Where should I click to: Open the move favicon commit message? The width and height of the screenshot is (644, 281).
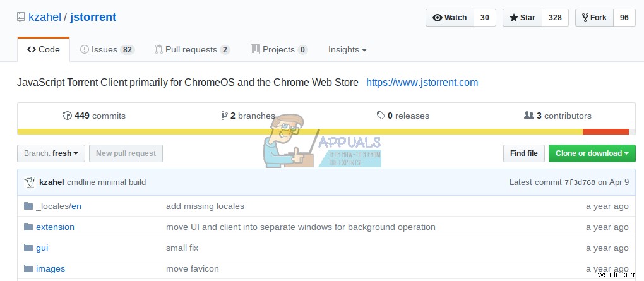pyautogui.click(x=192, y=269)
